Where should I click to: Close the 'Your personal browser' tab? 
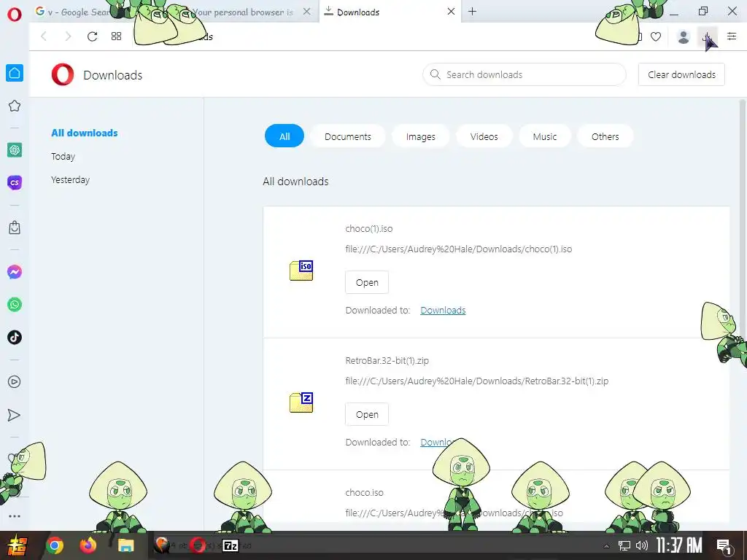click(307, 12)
